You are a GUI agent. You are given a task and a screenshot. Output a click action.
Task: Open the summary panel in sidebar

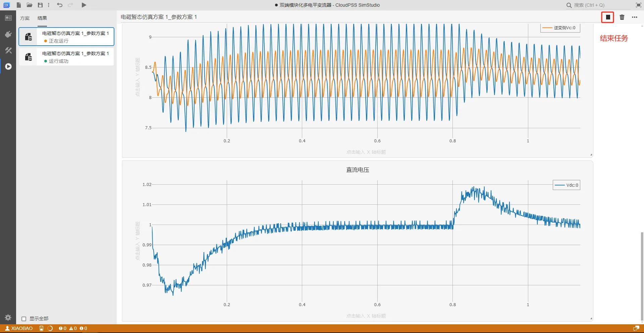point(8,18)
